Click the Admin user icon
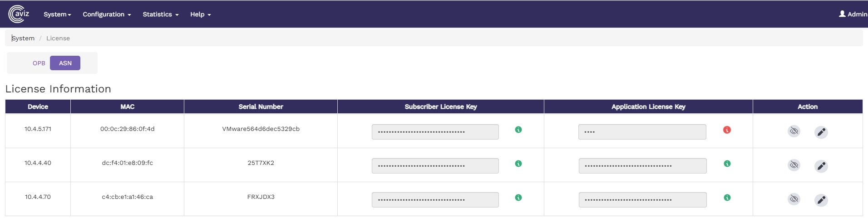The width and height of the screenshot is (868, 222). coord(842,14)
